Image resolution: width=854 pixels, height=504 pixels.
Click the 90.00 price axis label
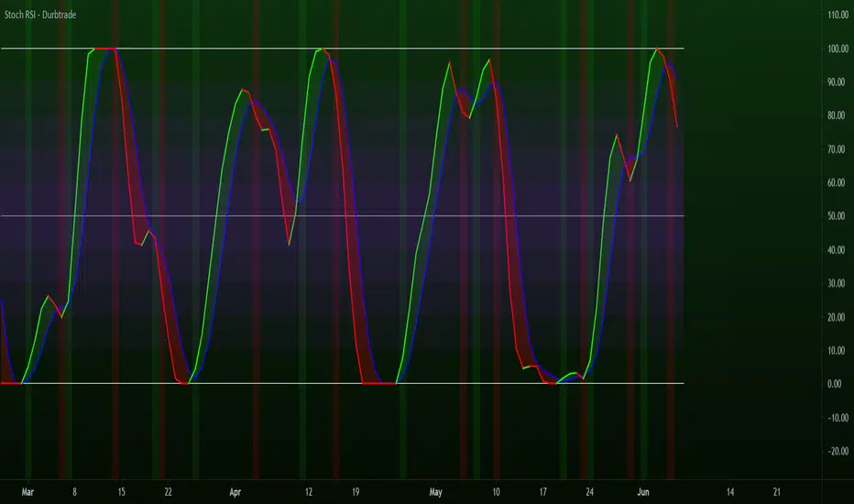(836, 82)
